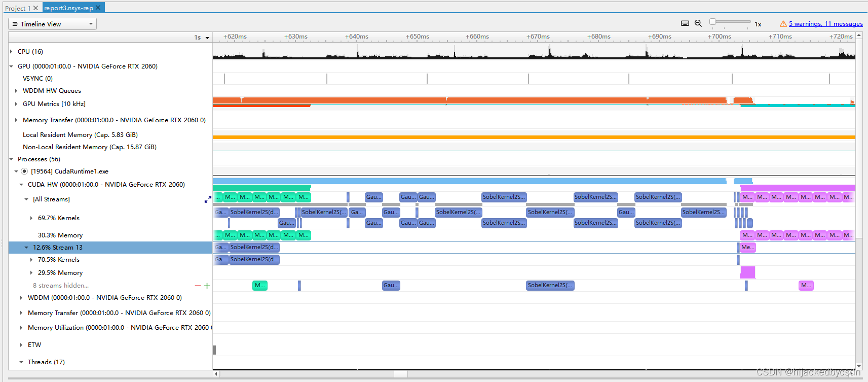This screenshot has width=868, height=382.
Task: Click the expand-arrows icon on All Streams row
Action: 208,200
